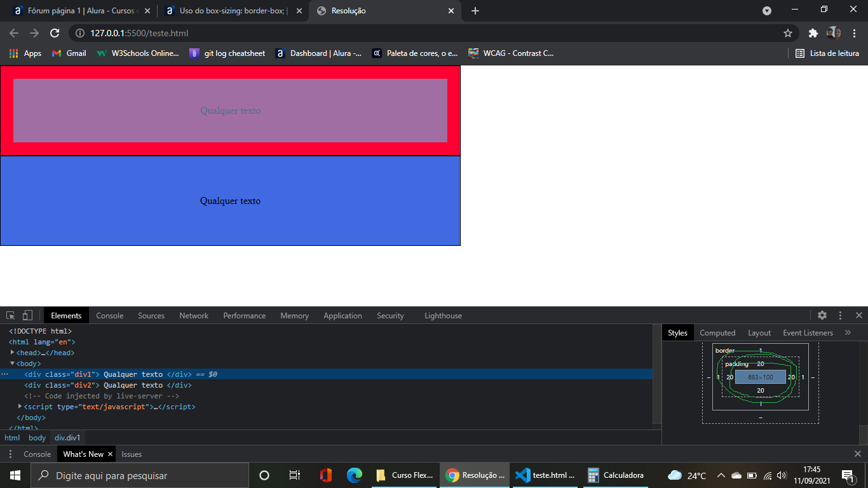The width and height of the screenshot is (868, 488).
Task: Open Paleta de cores bookmark
Action: click(x=415, y=53)
